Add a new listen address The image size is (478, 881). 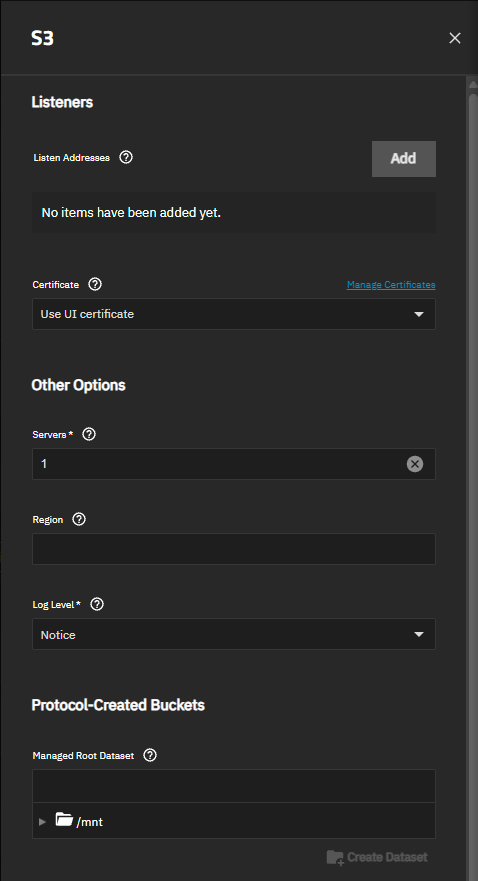[x=404, y=158]
